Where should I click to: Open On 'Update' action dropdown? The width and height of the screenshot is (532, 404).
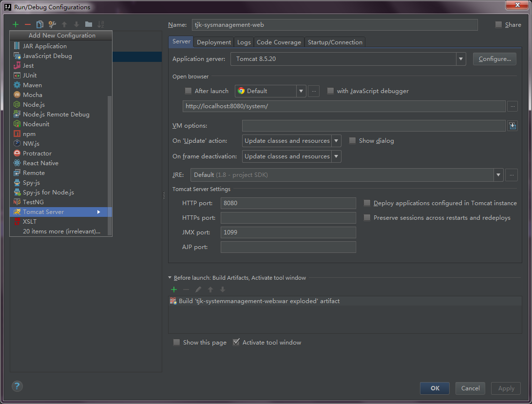pyautogui.click(x=336, y=140)
